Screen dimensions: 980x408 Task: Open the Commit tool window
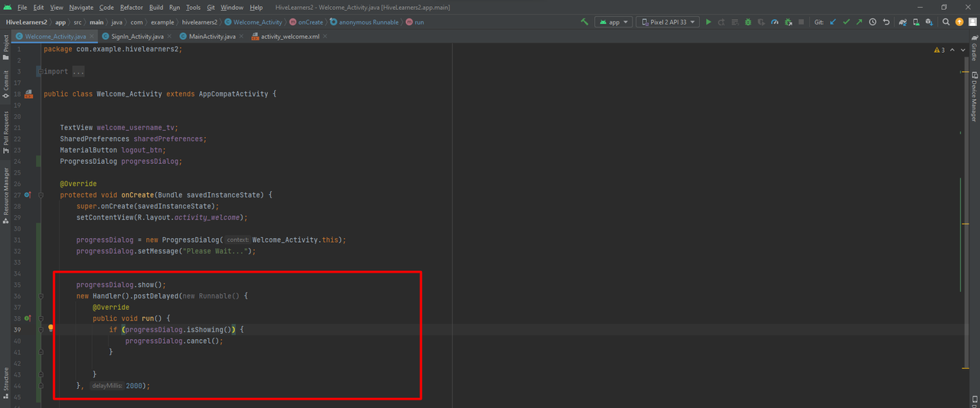[x=6, y=83]
